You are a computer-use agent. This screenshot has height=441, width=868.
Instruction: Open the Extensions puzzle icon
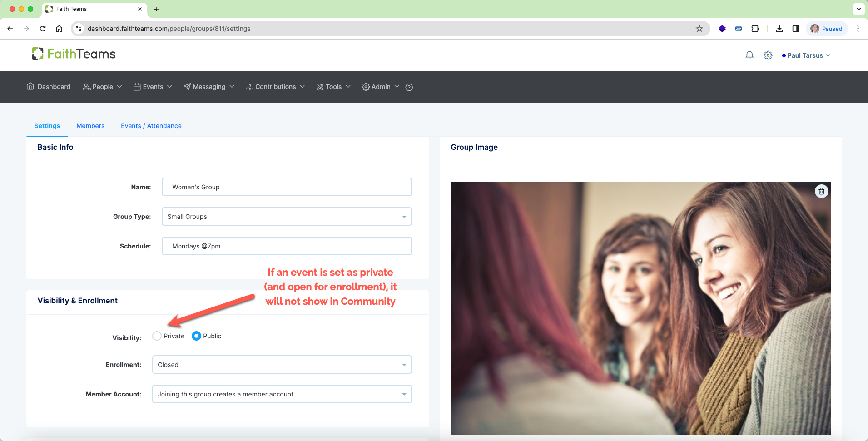coord(755,29)
